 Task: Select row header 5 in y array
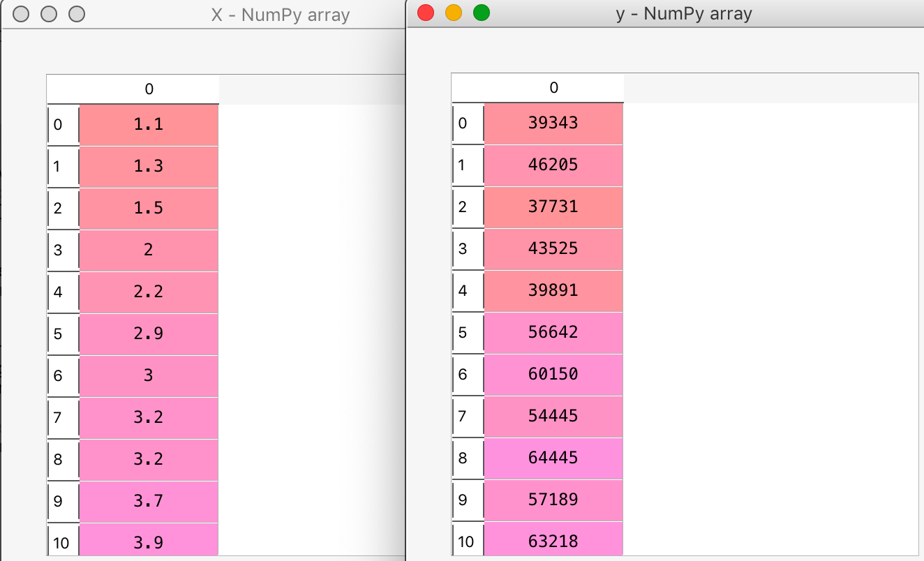pos(468,333)
